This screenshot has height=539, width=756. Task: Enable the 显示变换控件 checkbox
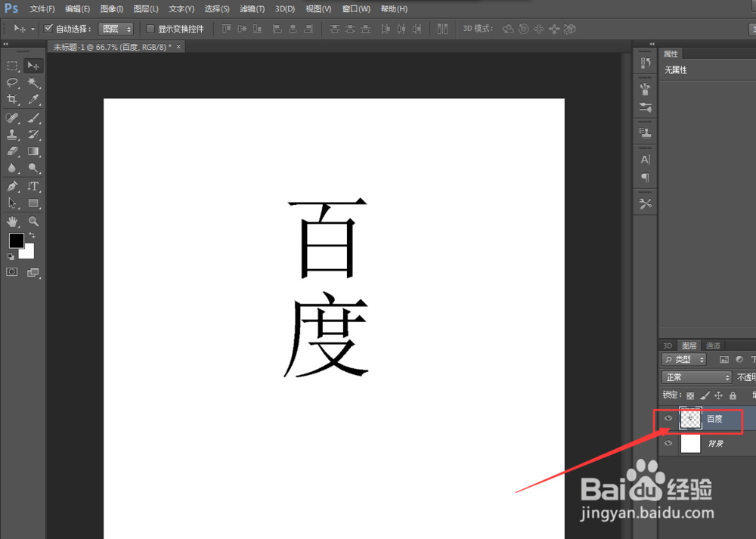[x=150, y=29]
